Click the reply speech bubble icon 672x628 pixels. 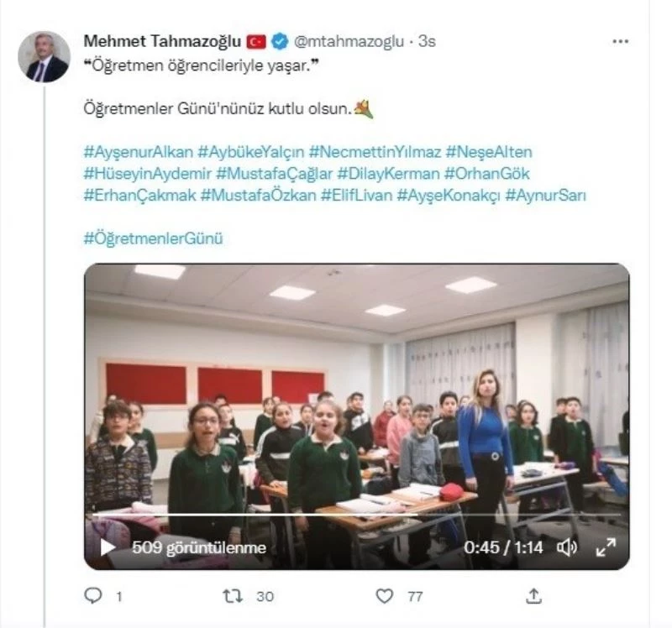pyautogui.click(x=93, y=595)
